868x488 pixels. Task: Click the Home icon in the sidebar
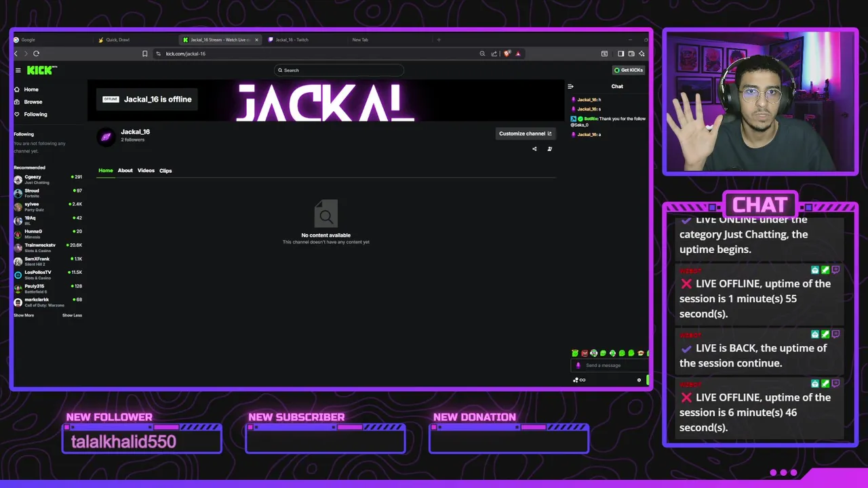18,89
